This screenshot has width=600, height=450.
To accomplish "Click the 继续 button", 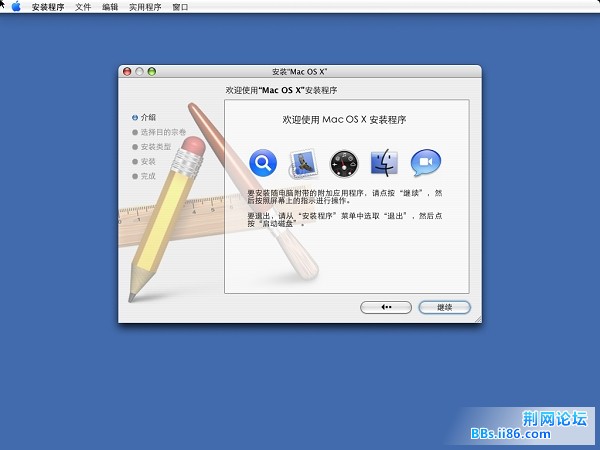I will point(444,307).
